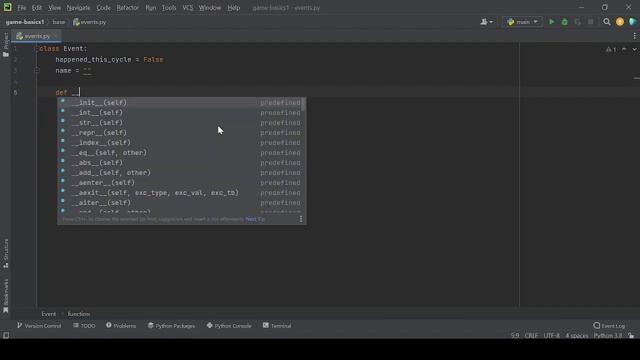
Task: Open the Problems tool window
Action: (121, 326)
